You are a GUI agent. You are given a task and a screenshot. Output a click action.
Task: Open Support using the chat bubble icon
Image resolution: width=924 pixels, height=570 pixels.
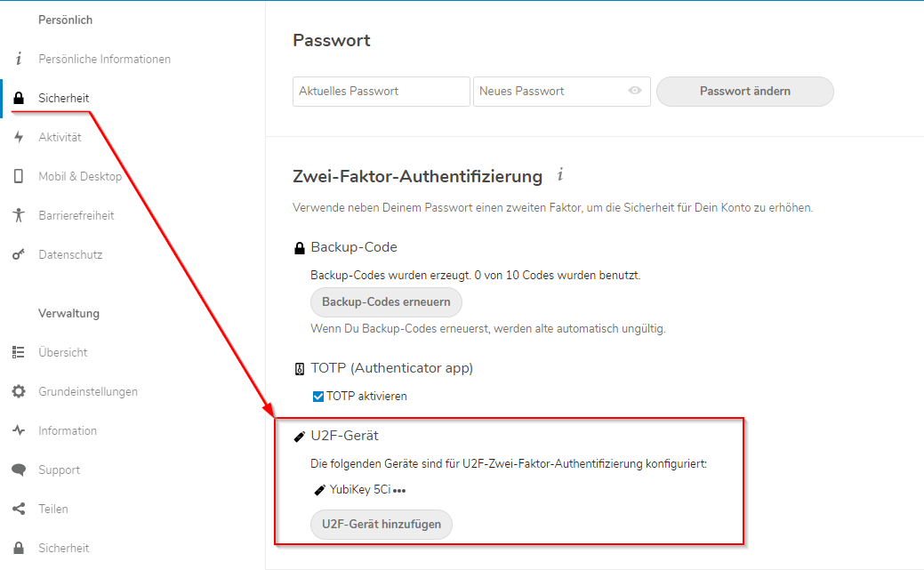tap(18, 470)
